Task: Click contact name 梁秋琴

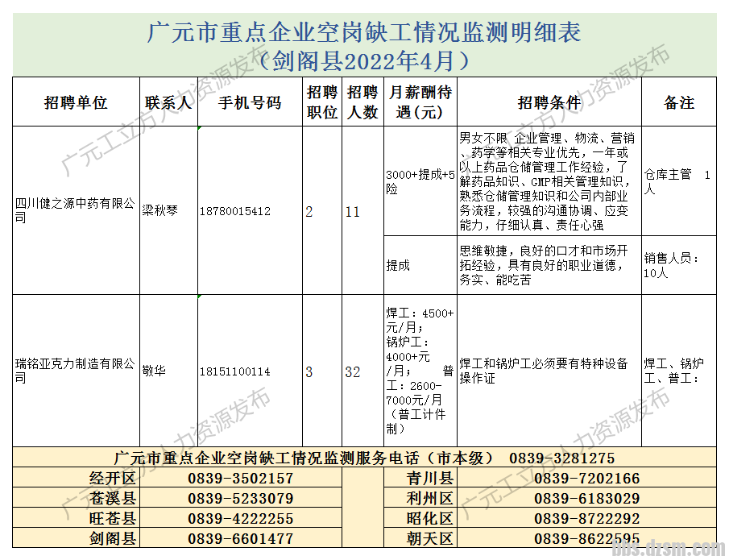Action: (160, 211)
